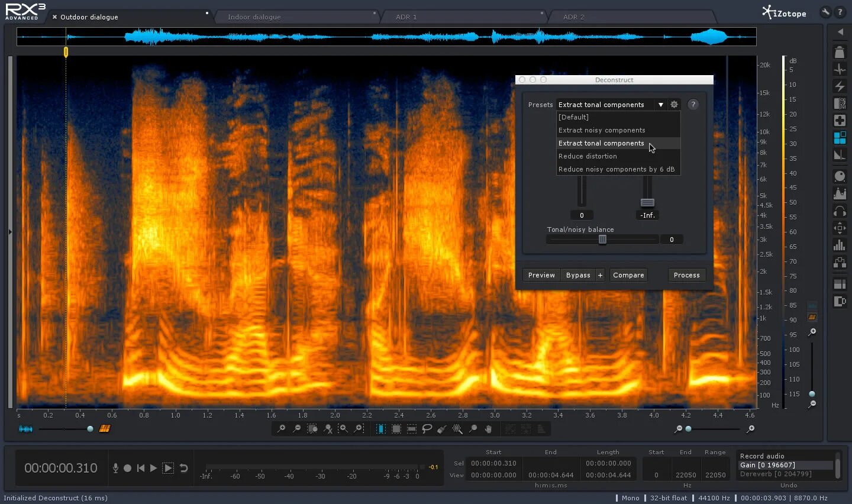
Task: Click the noisy gain slider handle
Action: click(647, 202)
